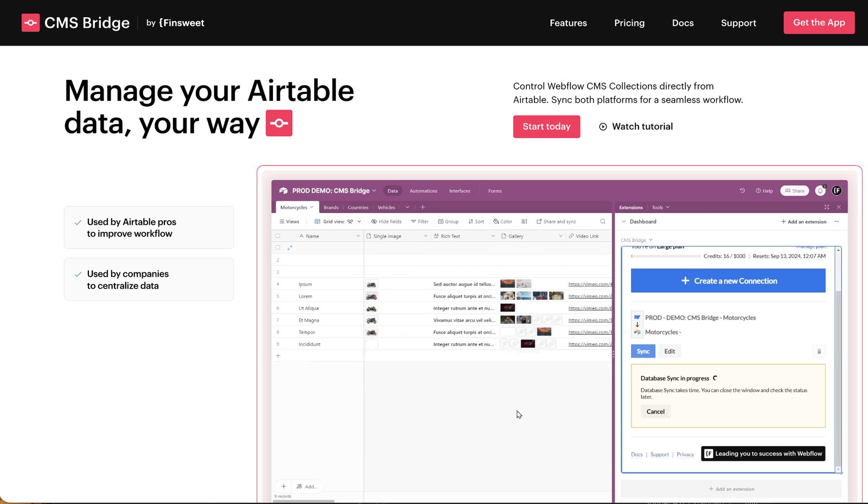Screen dimensions: 868x504
Task: Open the Features nav item
Action: [x=568, y=23]
